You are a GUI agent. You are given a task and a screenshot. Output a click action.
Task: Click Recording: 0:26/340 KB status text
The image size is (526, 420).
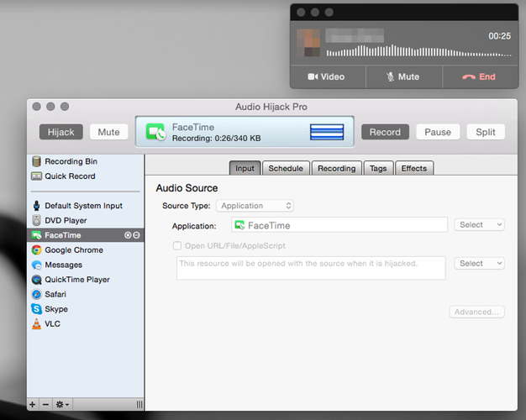click(x=217, y=139)
